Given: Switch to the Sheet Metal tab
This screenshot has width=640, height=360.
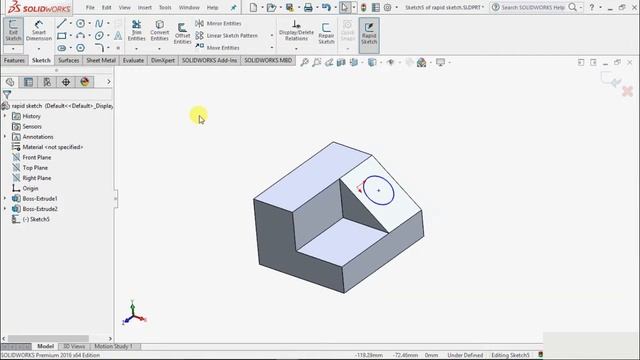Looking at the screenshot, I should coord(101,60).
